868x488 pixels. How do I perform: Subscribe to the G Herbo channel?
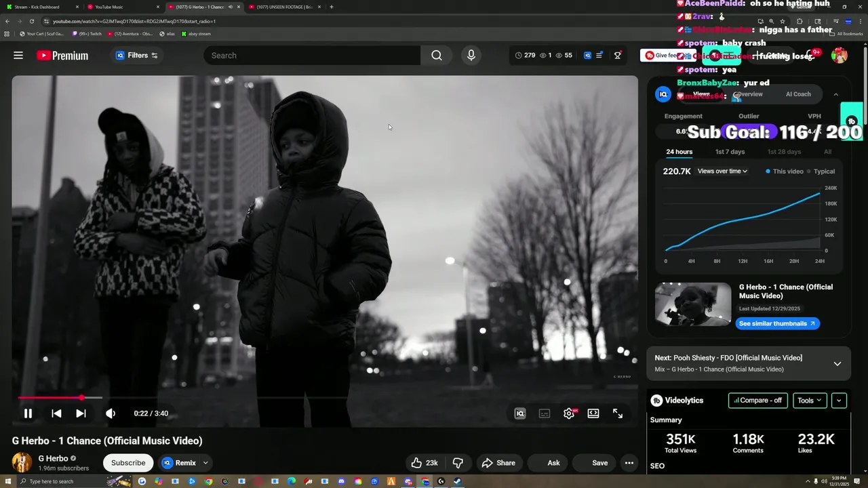[128, 463]
